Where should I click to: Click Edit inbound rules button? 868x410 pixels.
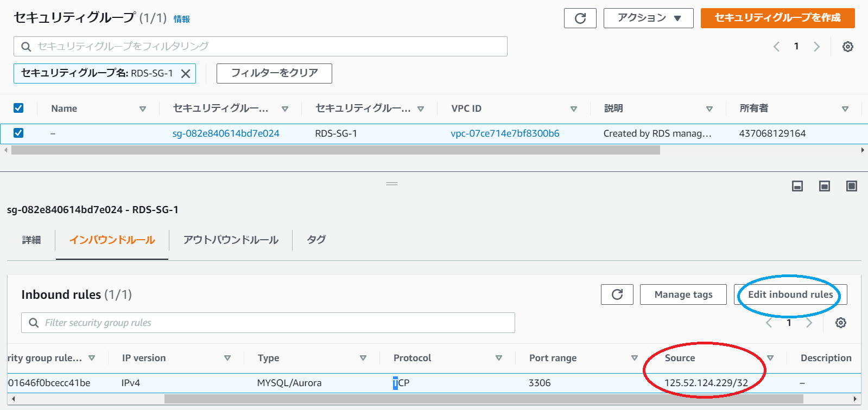coord(790,294)
